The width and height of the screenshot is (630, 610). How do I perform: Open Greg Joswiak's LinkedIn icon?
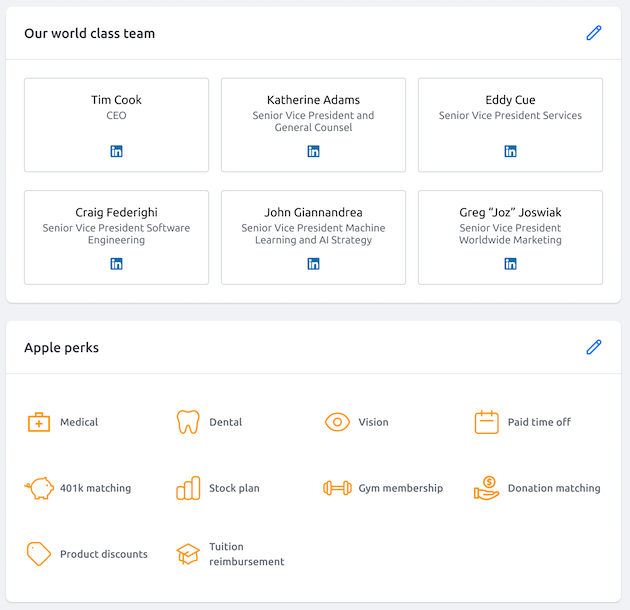(x=510, y=264)
